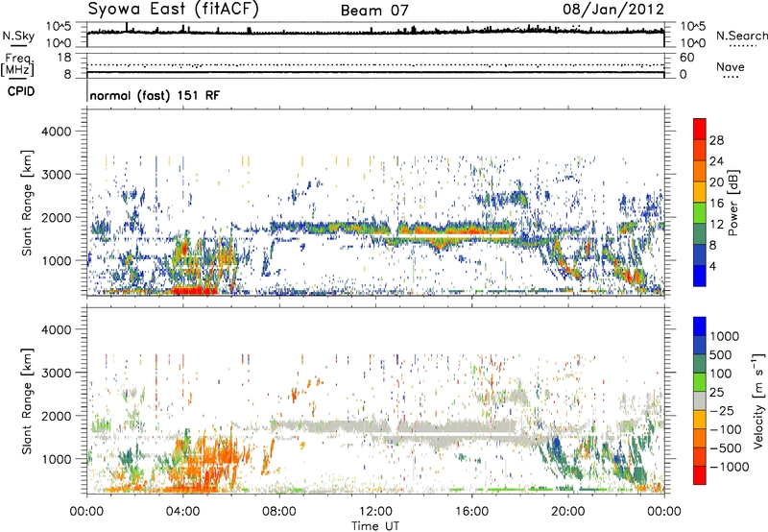Click the "Velocity [m s-1]" color bar title
The height and width of the screenshot is (532, 768).
coord(758,400)
